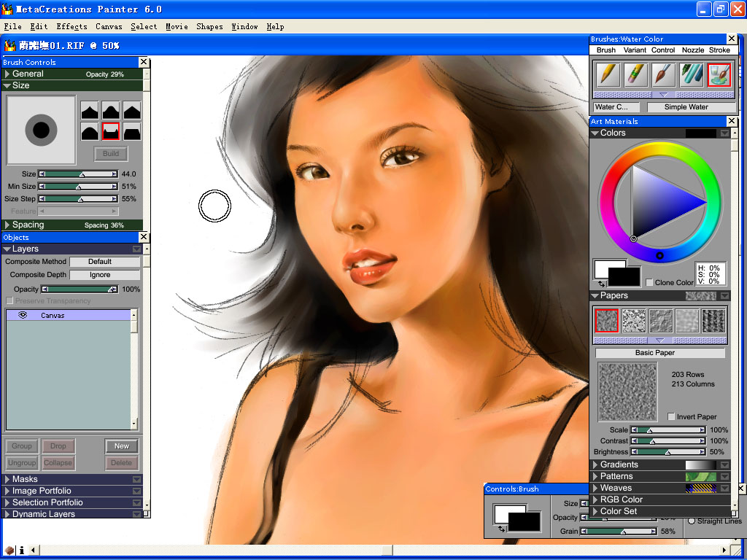Viewport: 747px width, 560px height.
Task: Select the fifth paper texture thumbnail
Action: tap(713, 321)
